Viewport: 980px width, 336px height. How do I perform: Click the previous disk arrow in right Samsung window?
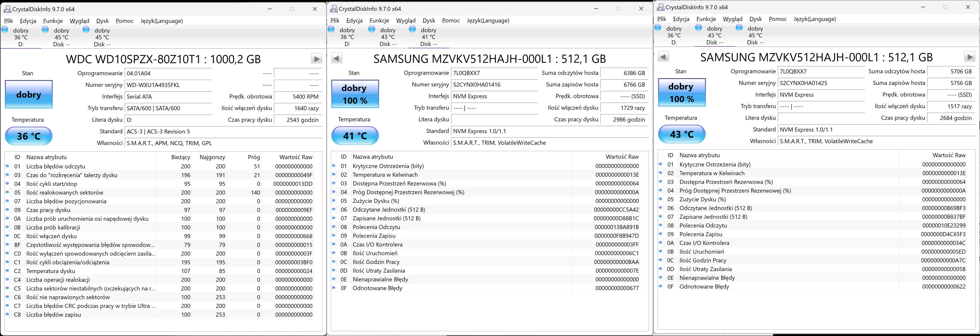663,57
